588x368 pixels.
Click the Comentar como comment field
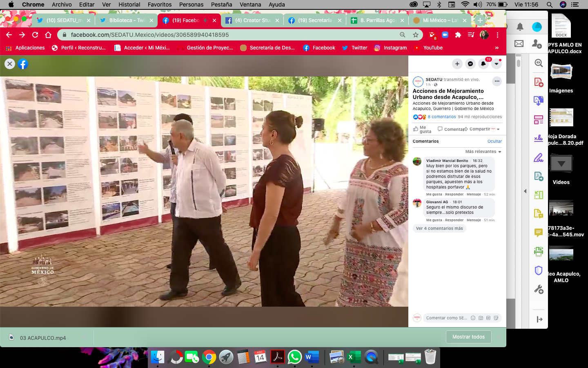pyautogui.click(x=446, y=318)
